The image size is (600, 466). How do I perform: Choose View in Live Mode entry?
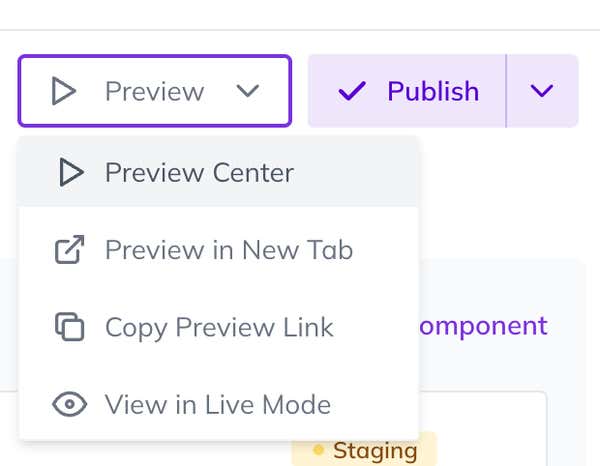pos(217,405)
